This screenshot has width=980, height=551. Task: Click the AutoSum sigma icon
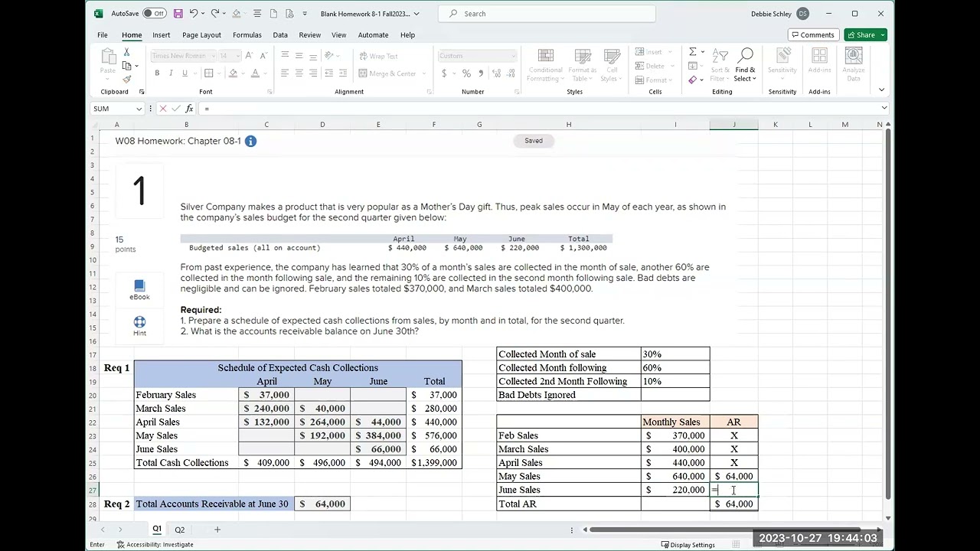tap(692, 52)
